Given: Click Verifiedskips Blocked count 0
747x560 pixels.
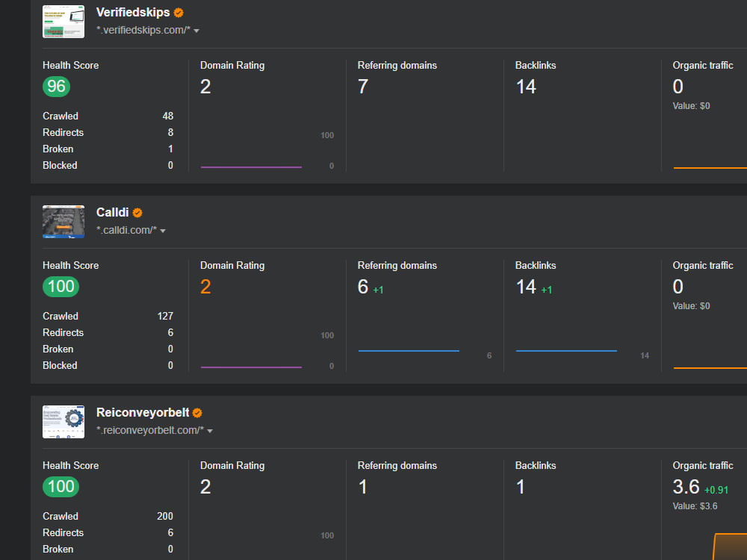Looking at the screenshot, I should click(170, 165).
